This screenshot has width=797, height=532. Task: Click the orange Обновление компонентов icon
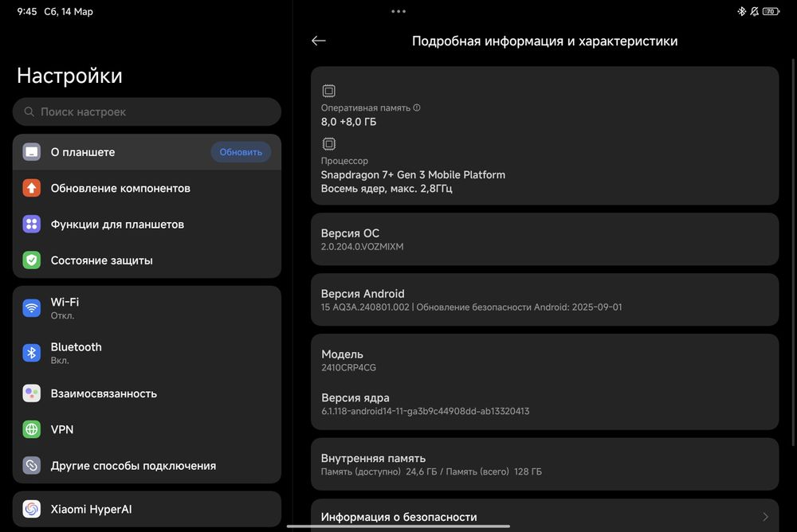coord(32,188)
